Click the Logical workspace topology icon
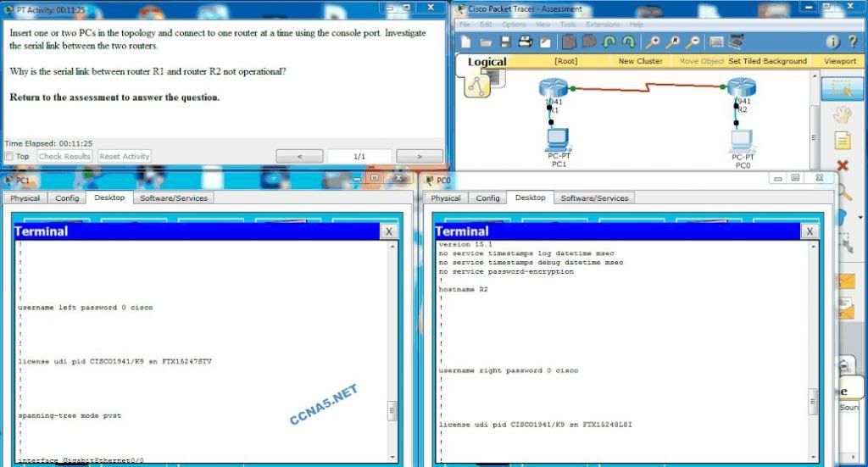 coord(476,85)
